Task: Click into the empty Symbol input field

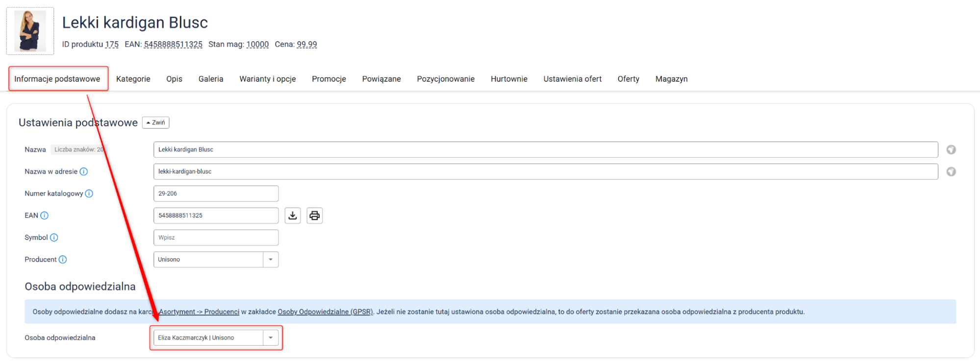Action: coord(216,238)
